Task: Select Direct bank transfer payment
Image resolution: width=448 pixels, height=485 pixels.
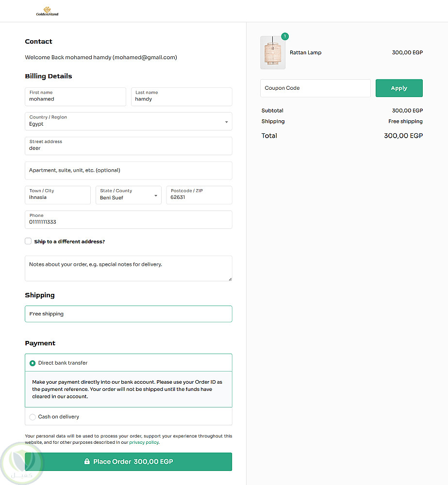Action: [x=33, y=363]
